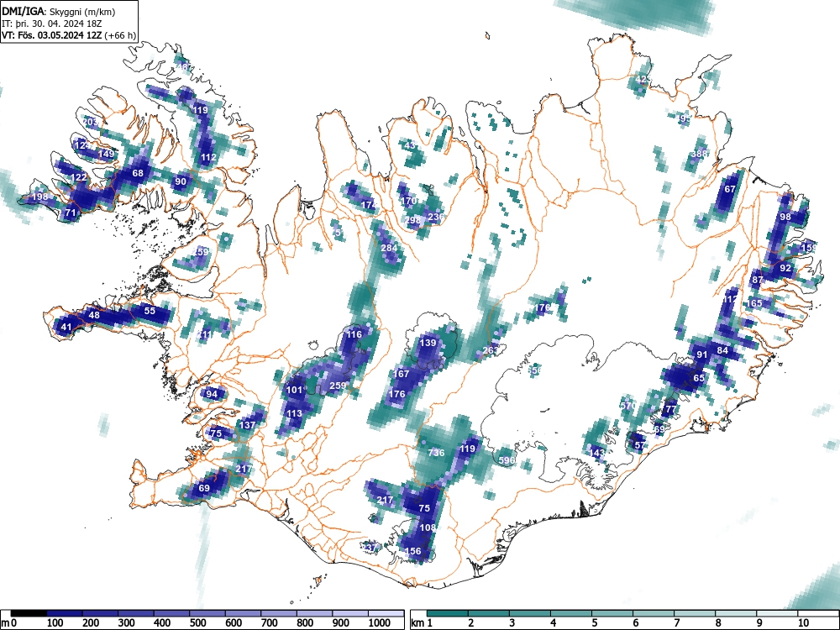Click the visibility value 596 on the map
This screenshot has height=630, width=840.
507,460
